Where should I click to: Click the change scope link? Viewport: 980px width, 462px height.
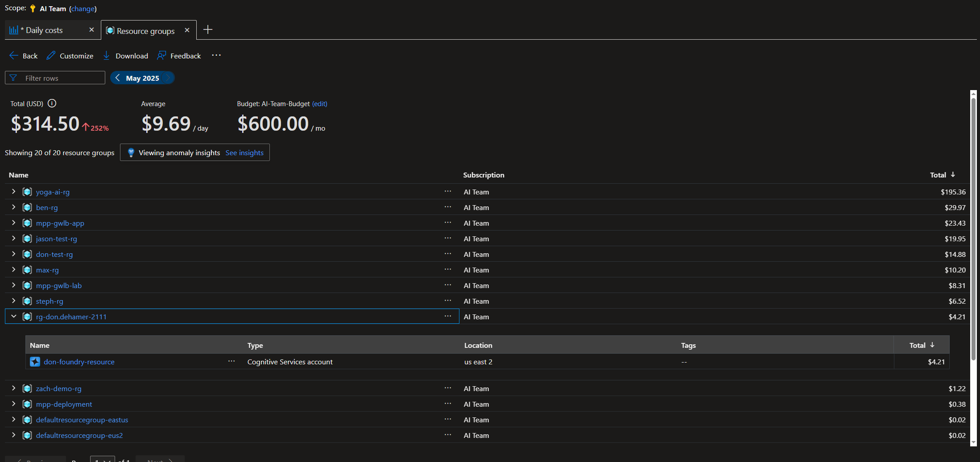point(83,9)
